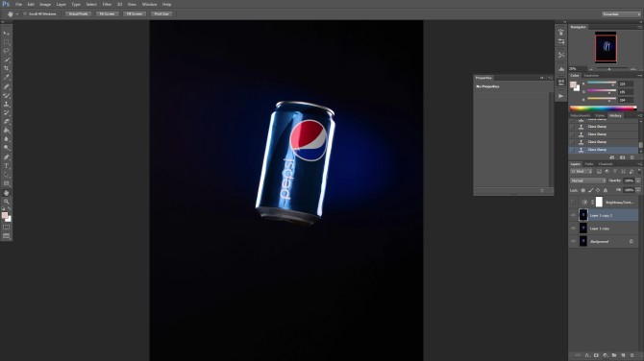Screen dimensions: 644x361
Task: Click the Fill Screen button
Action: pos(135,14)
